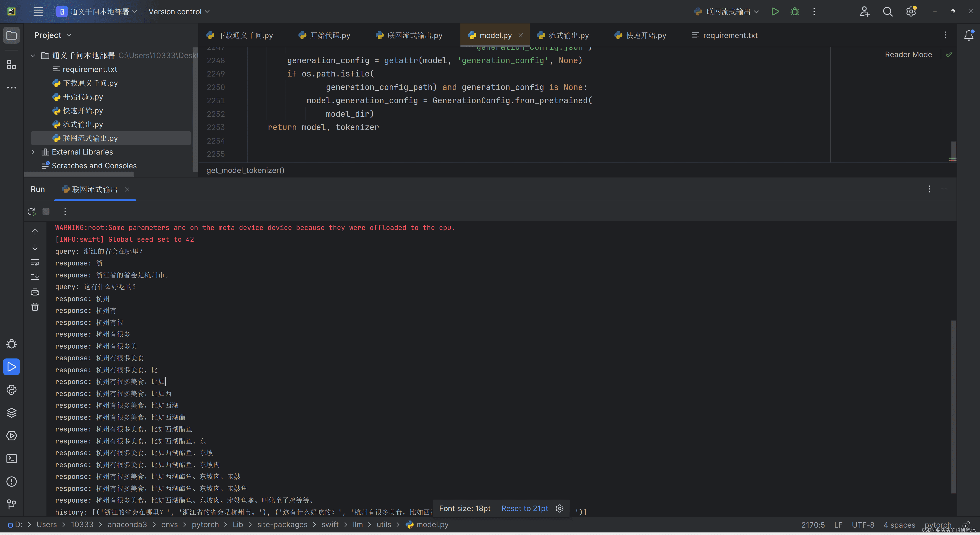Open Search Everywhere magnifier
This screenshot has width=980, height=535.
tap(888, 11)
